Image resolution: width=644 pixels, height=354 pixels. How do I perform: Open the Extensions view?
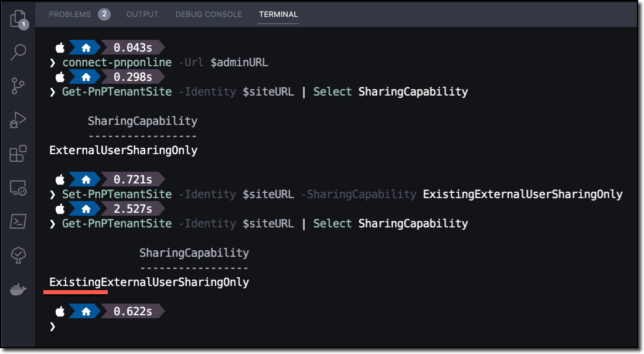pyautogui.click(x=18, y=154)
